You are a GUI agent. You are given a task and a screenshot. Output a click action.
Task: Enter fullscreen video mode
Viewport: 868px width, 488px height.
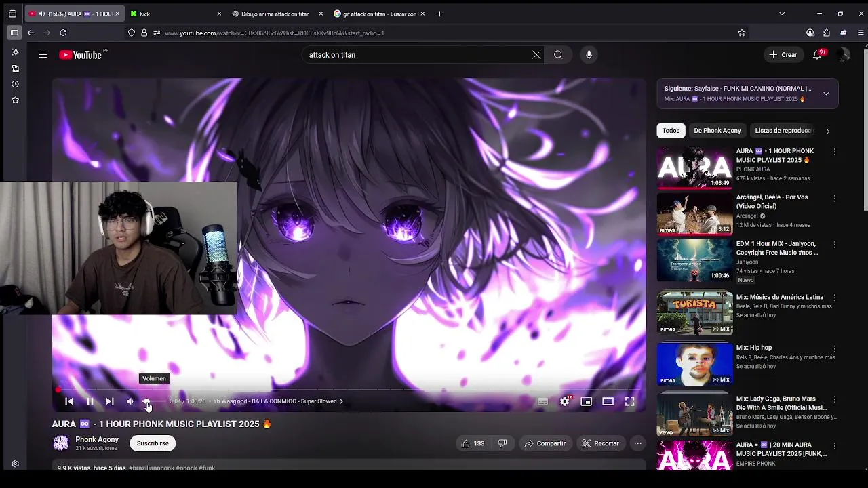(x=630, y=401)
